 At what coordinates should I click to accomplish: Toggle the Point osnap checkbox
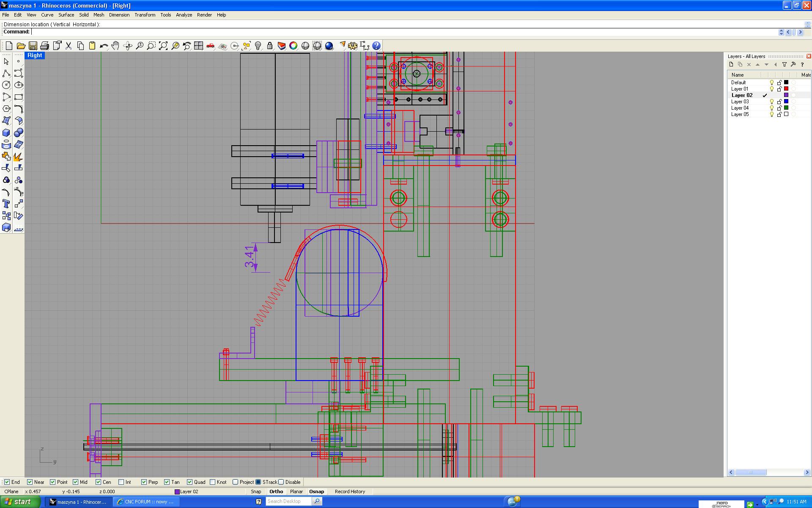53,482
